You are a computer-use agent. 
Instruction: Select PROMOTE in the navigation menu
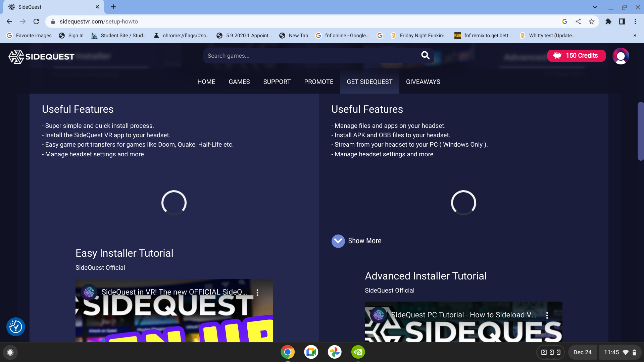click(x=318, y=82)
